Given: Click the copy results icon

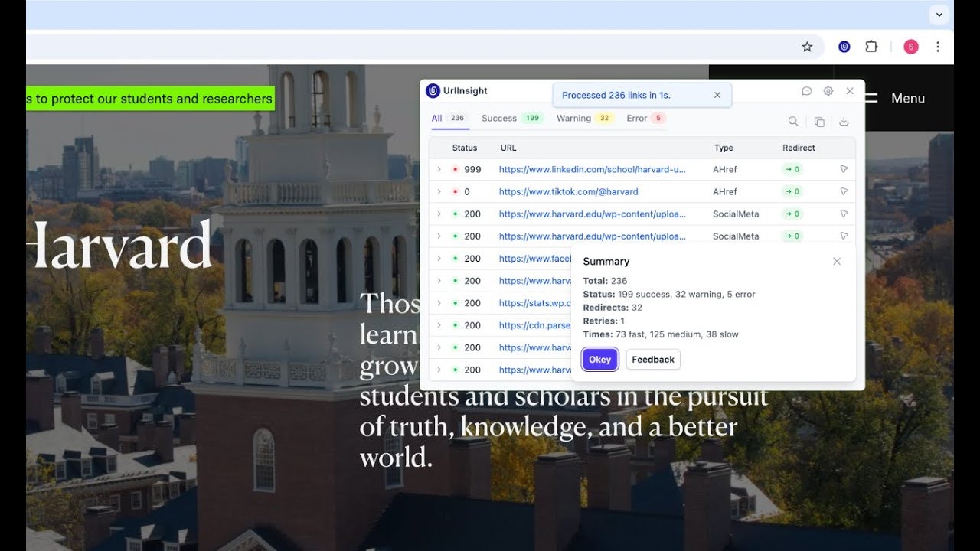Looking at the screenshot, I should pyautogui.click(x=819, y=122).
